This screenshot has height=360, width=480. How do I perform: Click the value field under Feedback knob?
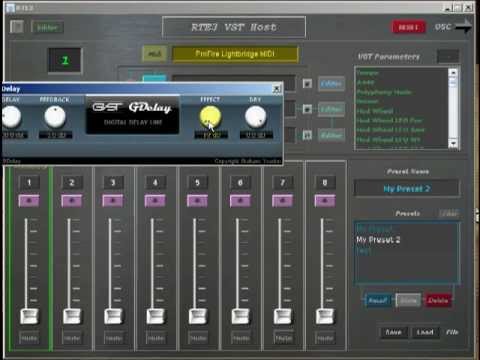tap(56, 135)
